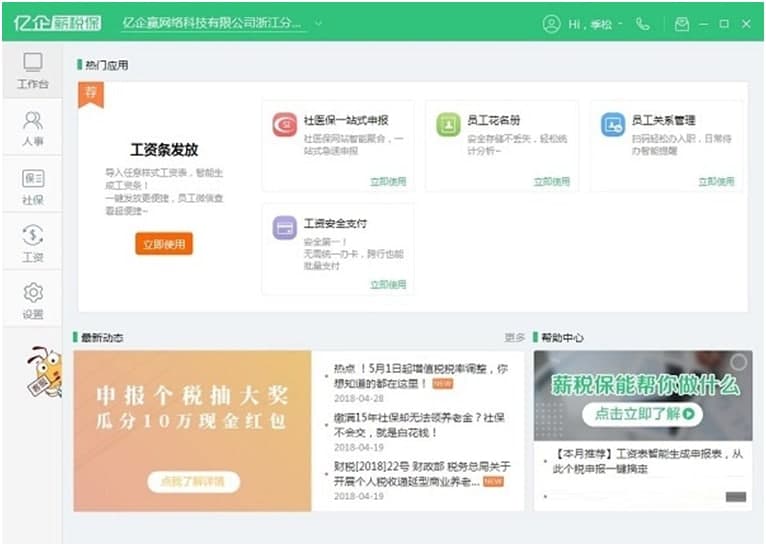Go to the 人事 personnel section
Image resolution: width=766 pixels, height=546 pixels.
tap(32, 128)
